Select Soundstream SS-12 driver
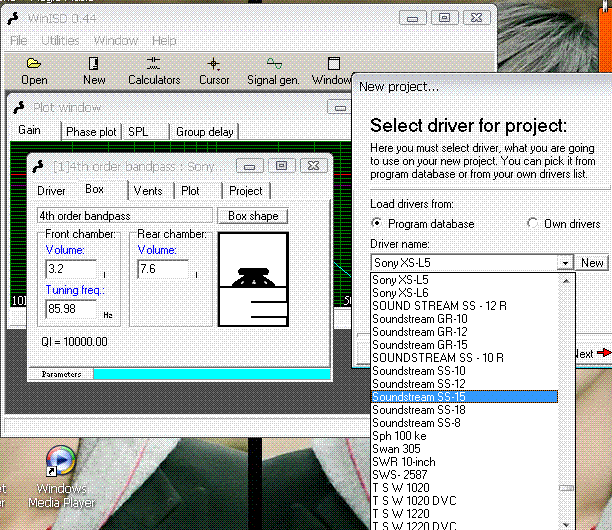 464,384
